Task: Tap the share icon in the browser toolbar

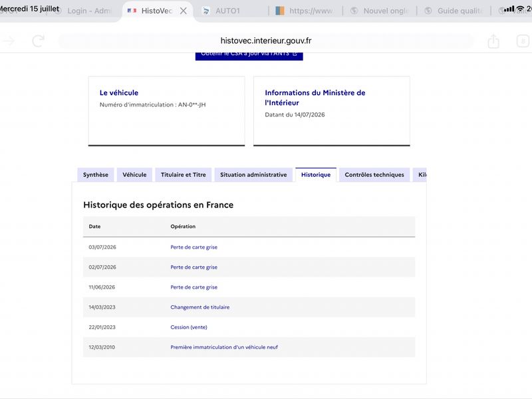Action: tap(493, 41)
